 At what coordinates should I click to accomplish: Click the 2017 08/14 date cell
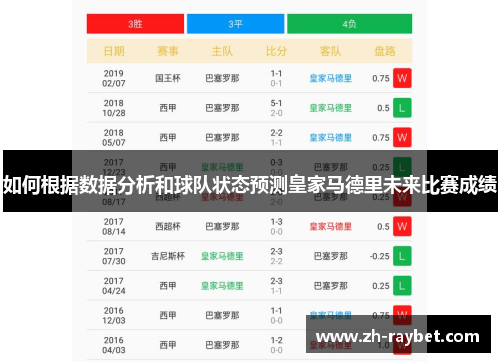click(114, 227)
